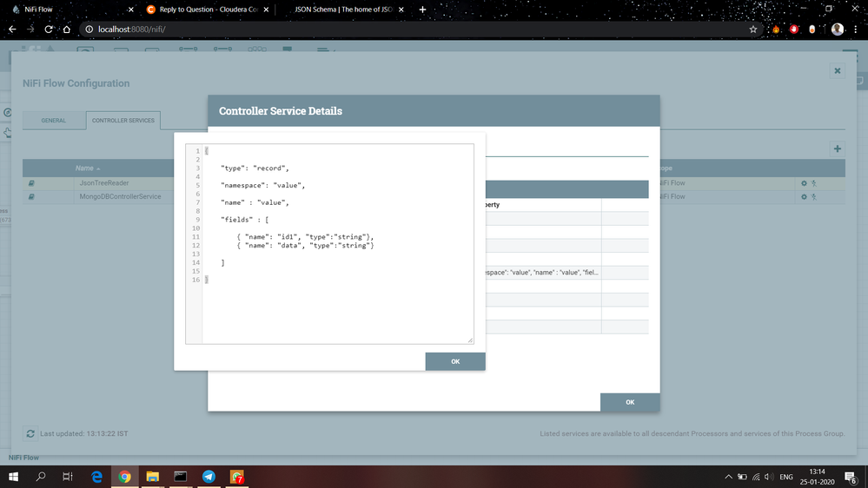Open a new browser tab
868x488 pixels.
422,10
